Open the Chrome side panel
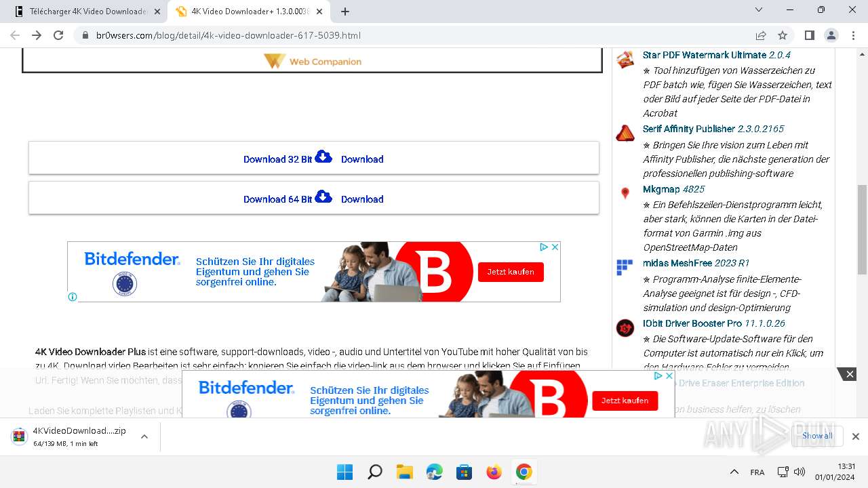Viewport: 868px width, 488px height. coord(809,35)
